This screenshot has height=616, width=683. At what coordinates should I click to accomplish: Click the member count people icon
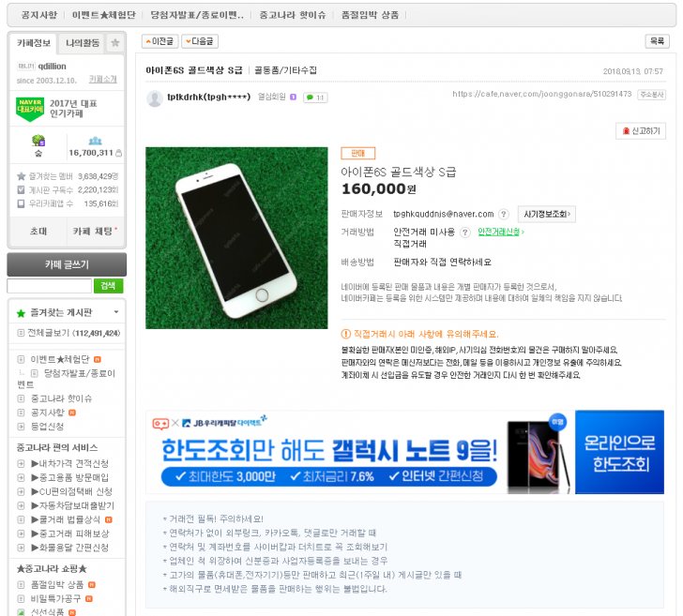[x=94, y=141]
